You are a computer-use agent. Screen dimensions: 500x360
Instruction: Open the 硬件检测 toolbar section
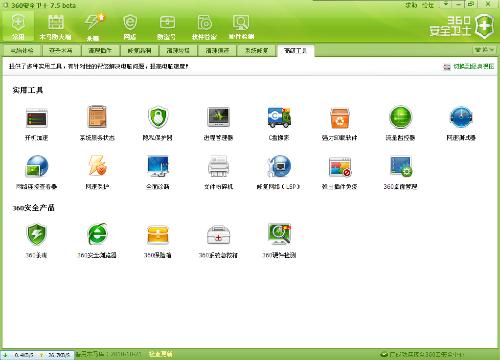(241, 27)
